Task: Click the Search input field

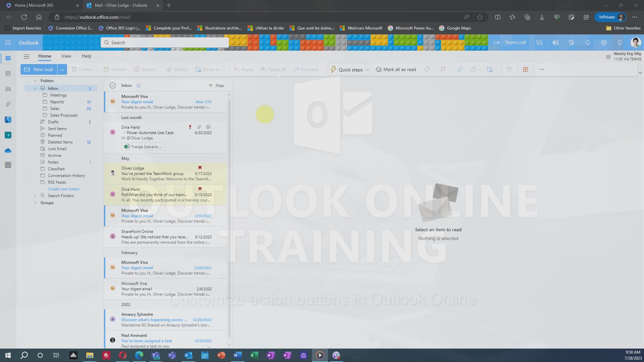Action: tap(165, 43)
